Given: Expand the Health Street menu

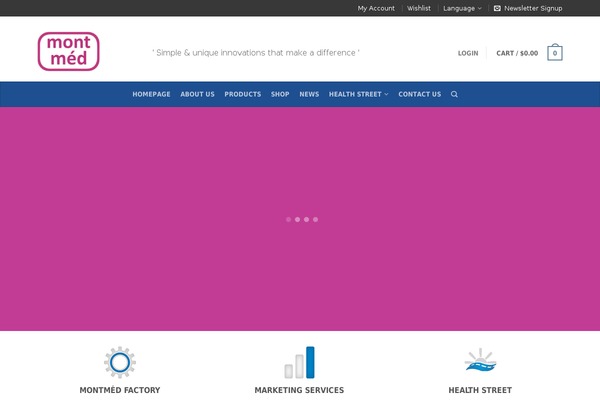Looking at the screenshot, I should coord(358,94).
